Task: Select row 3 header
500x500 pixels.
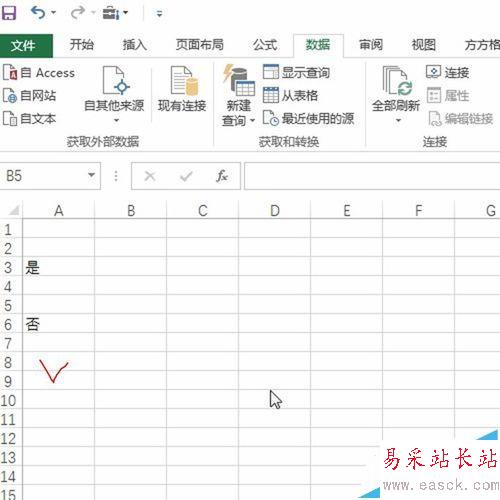Action: (x=10, y=267)
